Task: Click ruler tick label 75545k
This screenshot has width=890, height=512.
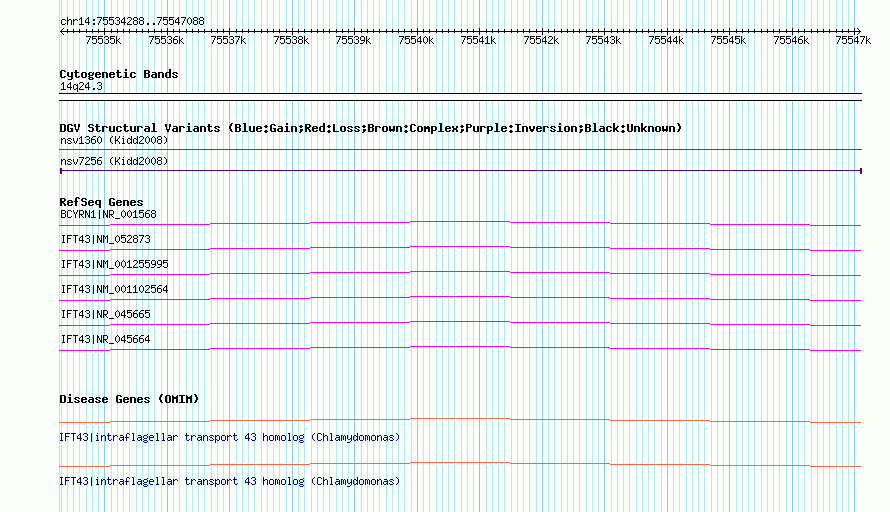Action: coord(728,40)
